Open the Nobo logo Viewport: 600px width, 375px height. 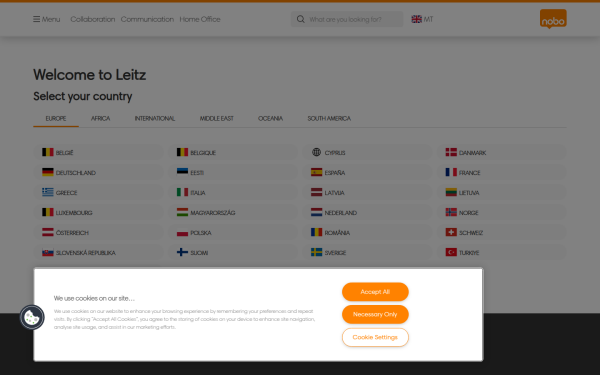553,19
